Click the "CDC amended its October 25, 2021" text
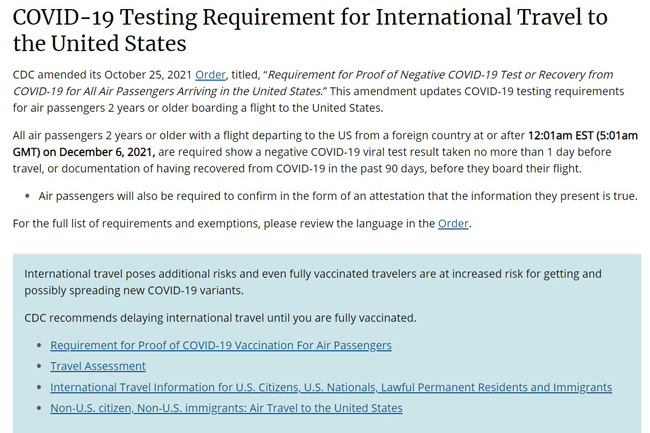Viewport: 650px width, 433px height. (102, 74)
